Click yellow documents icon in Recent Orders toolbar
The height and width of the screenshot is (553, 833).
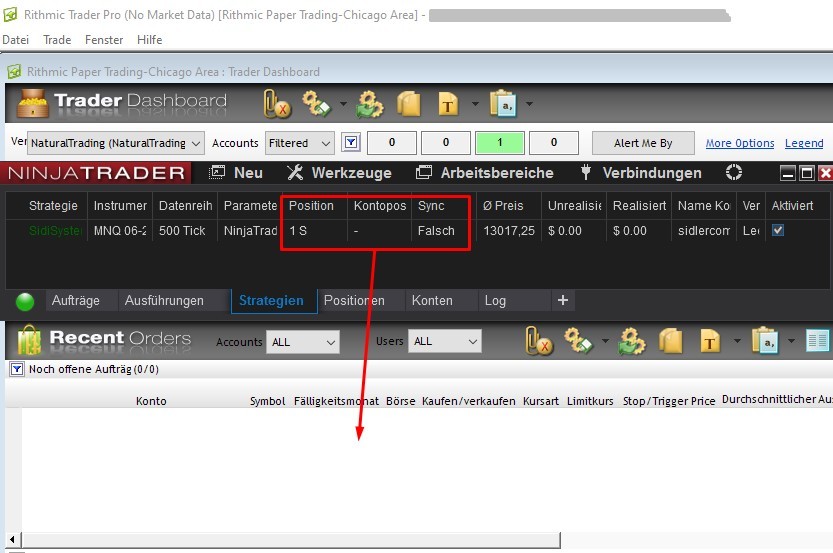(x=670, y=341)
